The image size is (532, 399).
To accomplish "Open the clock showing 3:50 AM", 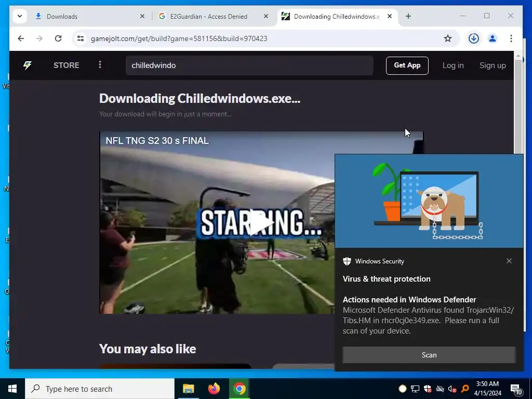I will pos(487,389).
